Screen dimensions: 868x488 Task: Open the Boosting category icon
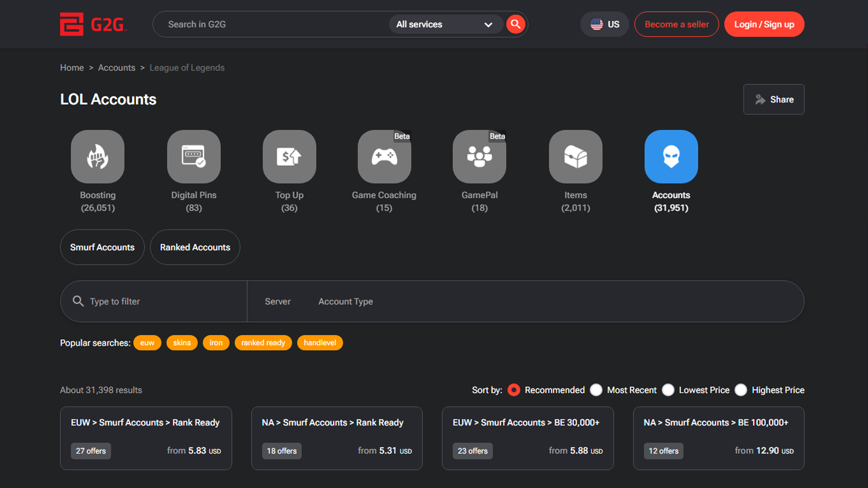(98, 156)
